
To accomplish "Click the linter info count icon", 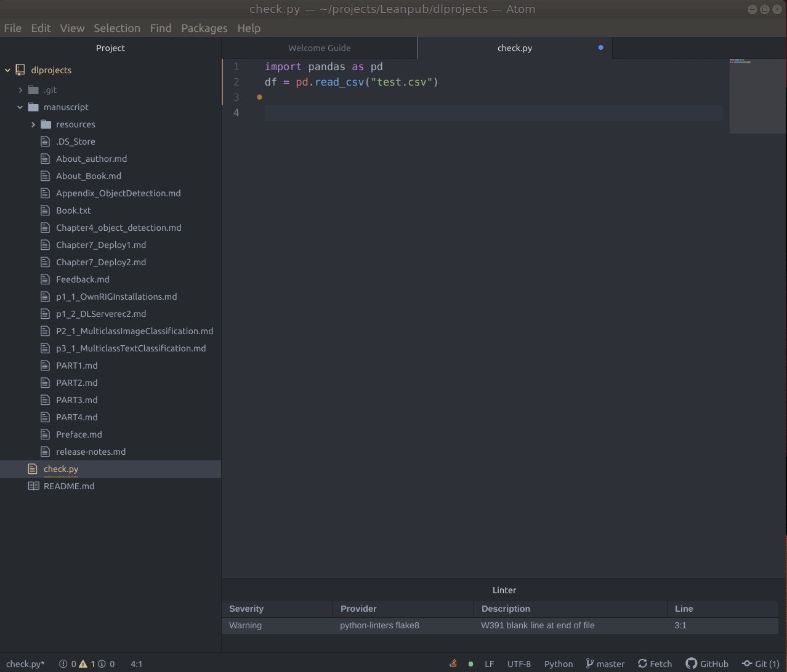I will 102,664.
